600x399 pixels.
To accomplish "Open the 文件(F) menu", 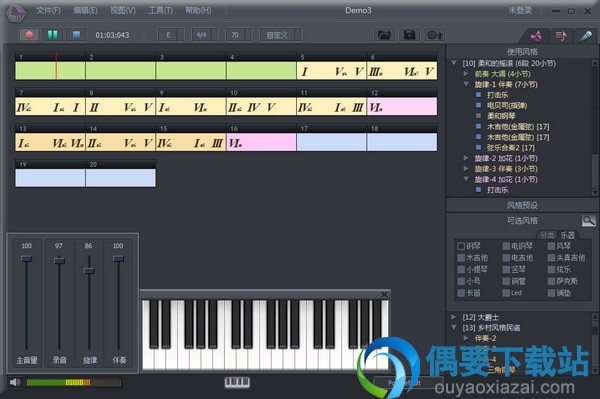I will [x=49, y=11].
